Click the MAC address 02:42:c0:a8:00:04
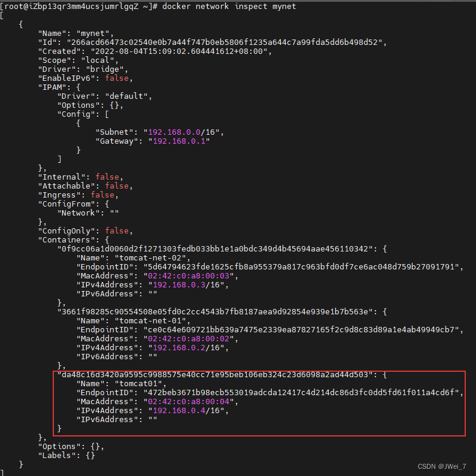The height and width of the screenshot is (476, 476). 189,402
